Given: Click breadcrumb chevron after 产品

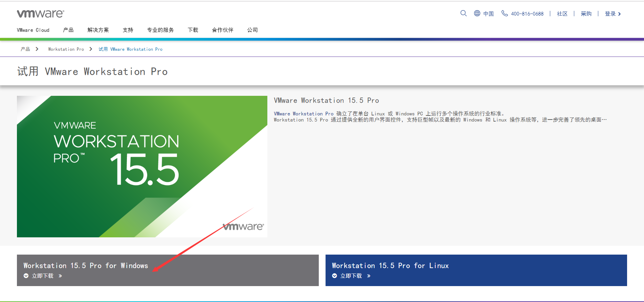Looking at the screenshot, I should click(37, 49).
